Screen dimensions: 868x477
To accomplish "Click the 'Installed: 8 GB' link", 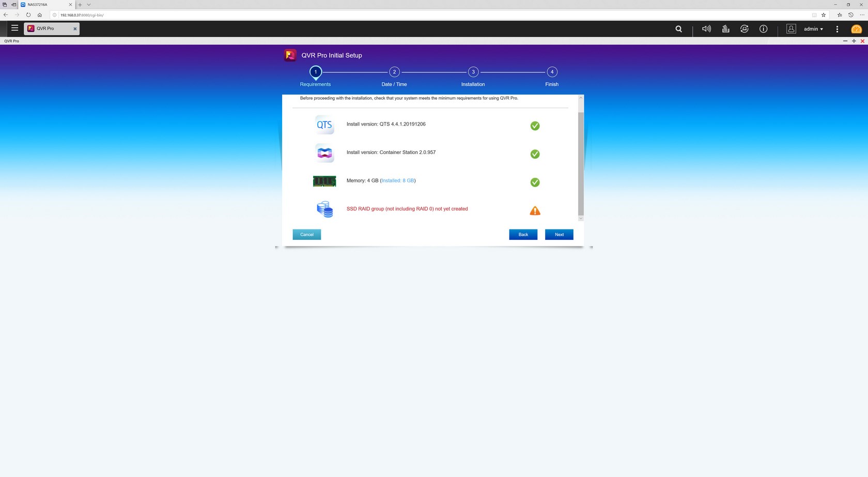I will pyautogui.click(x=398, y=180).
